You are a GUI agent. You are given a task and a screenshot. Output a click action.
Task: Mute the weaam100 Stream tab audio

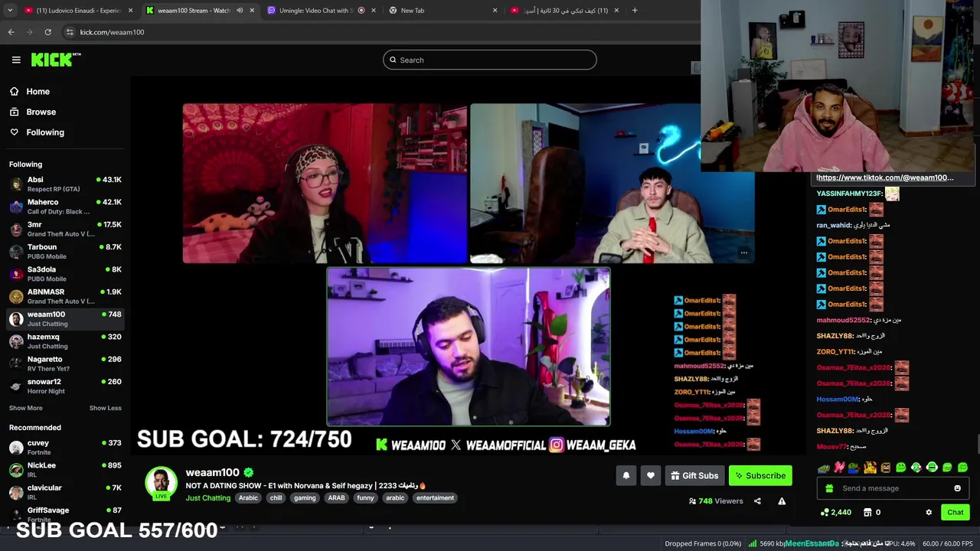click(x=240, y=11)
